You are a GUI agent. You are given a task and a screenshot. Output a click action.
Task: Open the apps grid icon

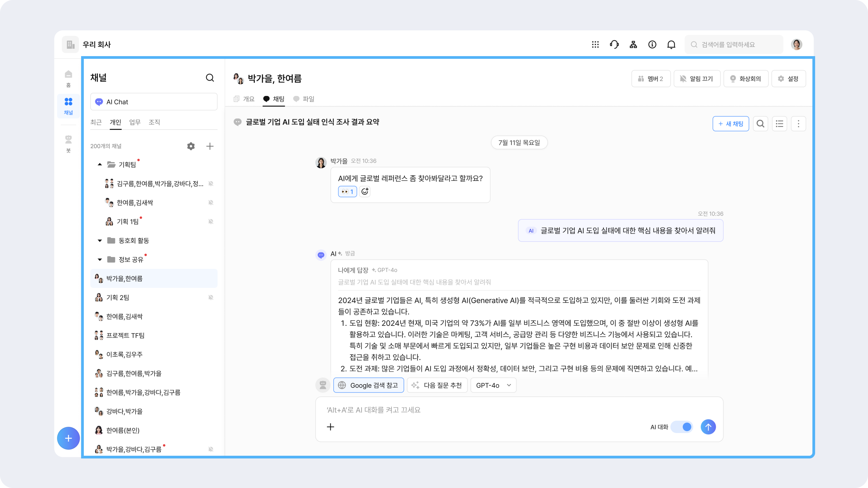[595, 44]
